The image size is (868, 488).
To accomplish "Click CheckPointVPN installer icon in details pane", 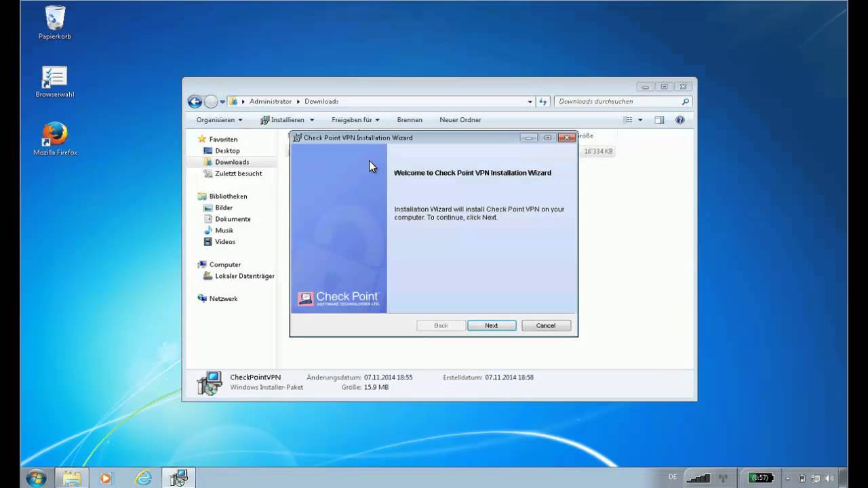I will [x=209, y=383].
